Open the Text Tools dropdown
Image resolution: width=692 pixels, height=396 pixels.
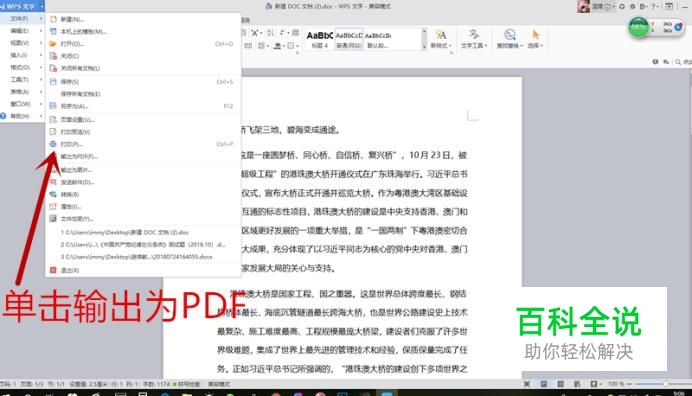[x=474, y=39]
